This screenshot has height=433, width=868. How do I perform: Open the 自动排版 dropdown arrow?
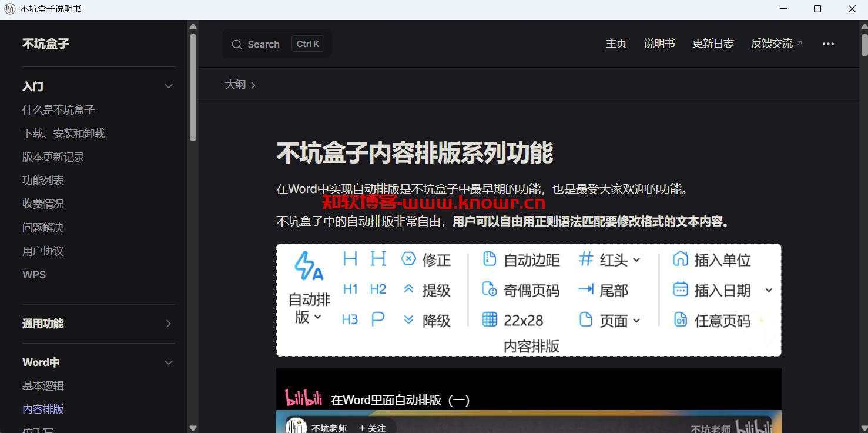pyautogui.click(x=318, y=317)
